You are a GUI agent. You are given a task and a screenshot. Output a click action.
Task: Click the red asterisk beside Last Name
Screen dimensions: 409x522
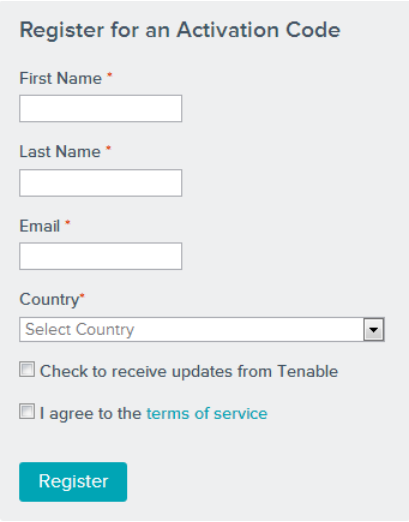(x=108, y=148)
